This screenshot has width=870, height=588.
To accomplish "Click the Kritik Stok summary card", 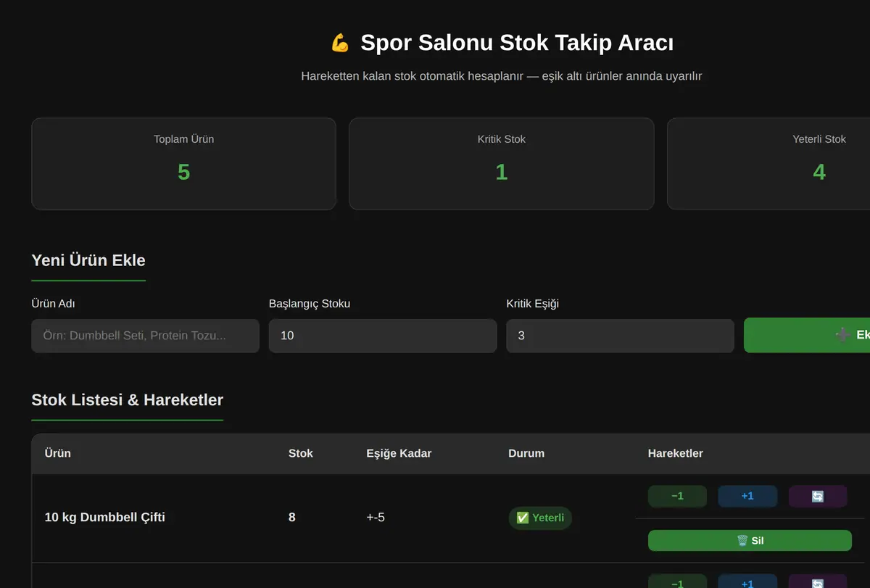I will point(502,164).
